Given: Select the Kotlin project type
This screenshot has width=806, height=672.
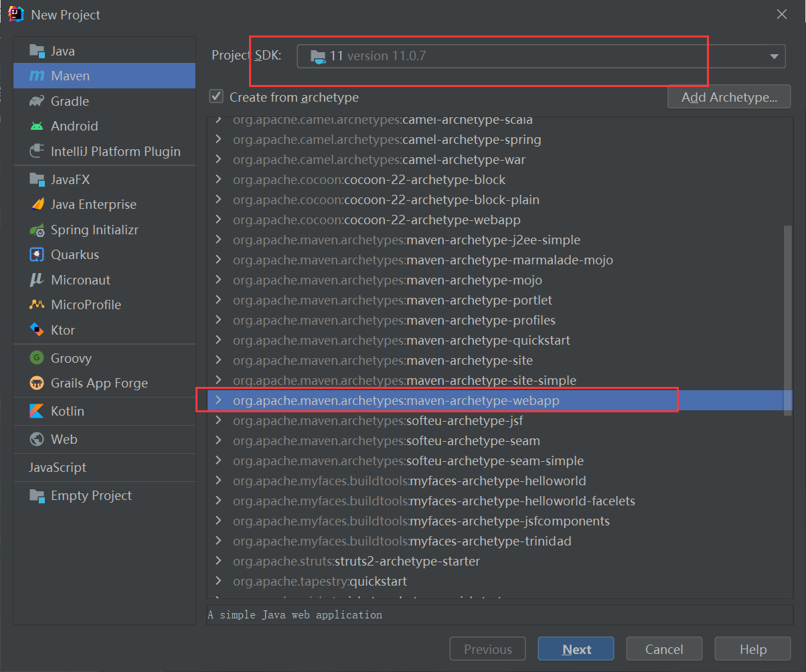Looking at the screenshot, I should [x=104, y=411].
